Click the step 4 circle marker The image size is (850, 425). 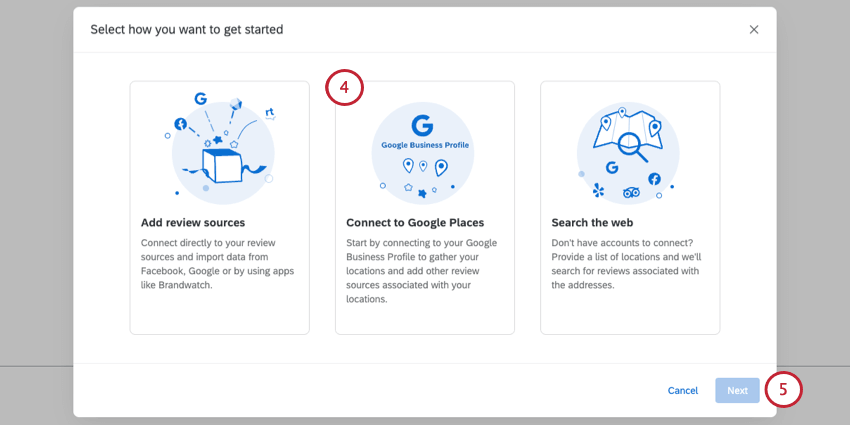[344, 88]
